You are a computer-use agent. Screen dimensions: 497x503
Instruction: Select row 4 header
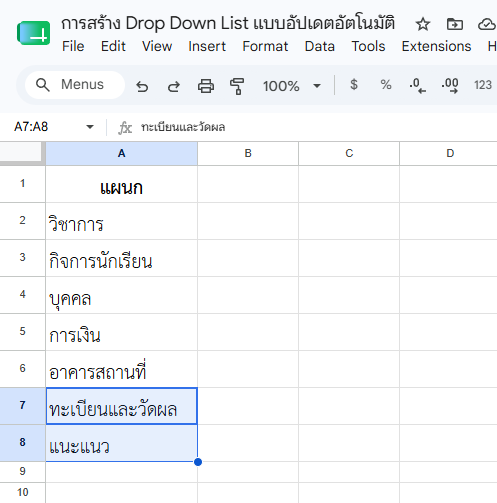tap(22, 295)
